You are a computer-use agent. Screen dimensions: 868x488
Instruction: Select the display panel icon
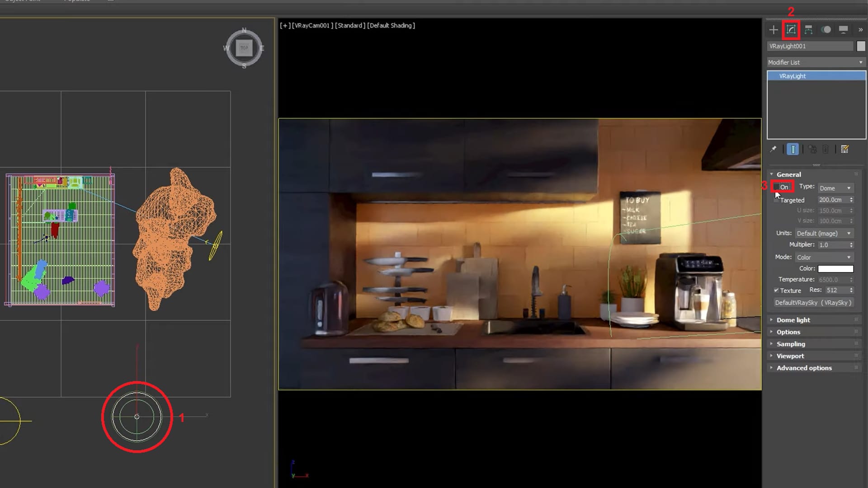pyautogui.click(x=844, y=29)
